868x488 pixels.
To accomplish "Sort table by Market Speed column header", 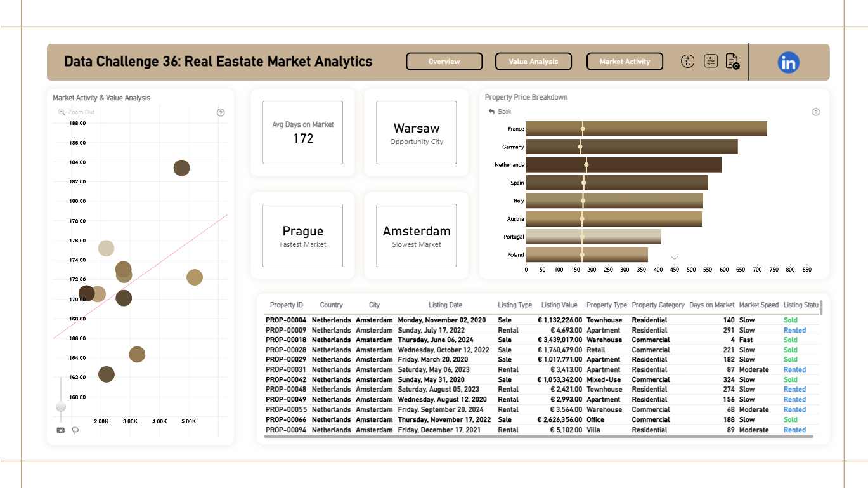I will 759,305.
